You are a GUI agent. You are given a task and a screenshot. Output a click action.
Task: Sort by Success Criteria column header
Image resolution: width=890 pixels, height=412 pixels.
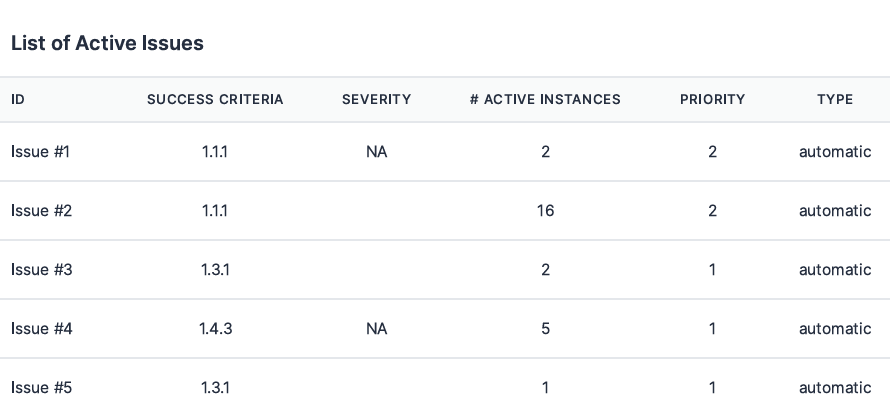point(215,99)
